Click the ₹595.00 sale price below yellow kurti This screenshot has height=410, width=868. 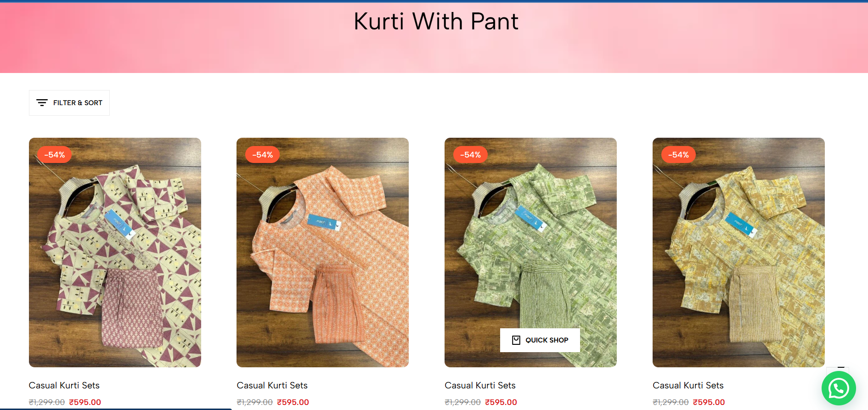click(709, 402)
